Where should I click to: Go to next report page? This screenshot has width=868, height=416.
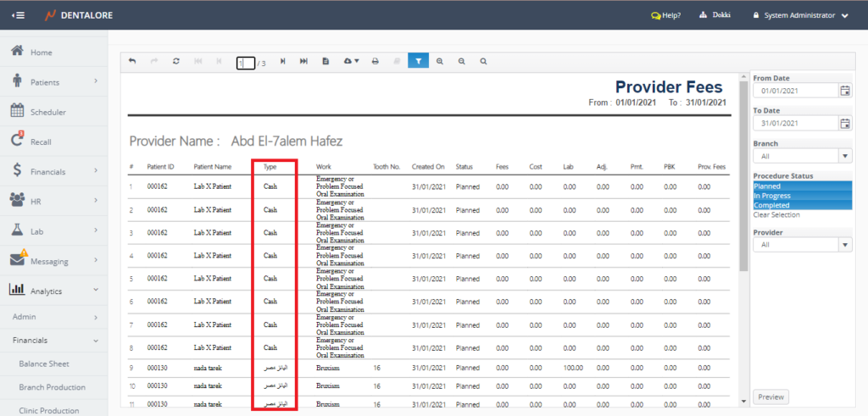282,61
